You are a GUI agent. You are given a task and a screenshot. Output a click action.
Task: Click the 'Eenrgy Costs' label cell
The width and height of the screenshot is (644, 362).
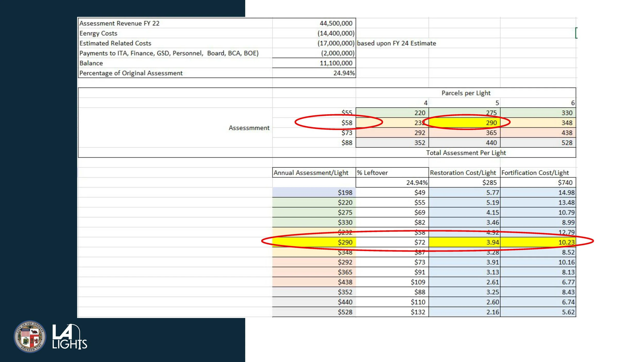click(175, 33)
